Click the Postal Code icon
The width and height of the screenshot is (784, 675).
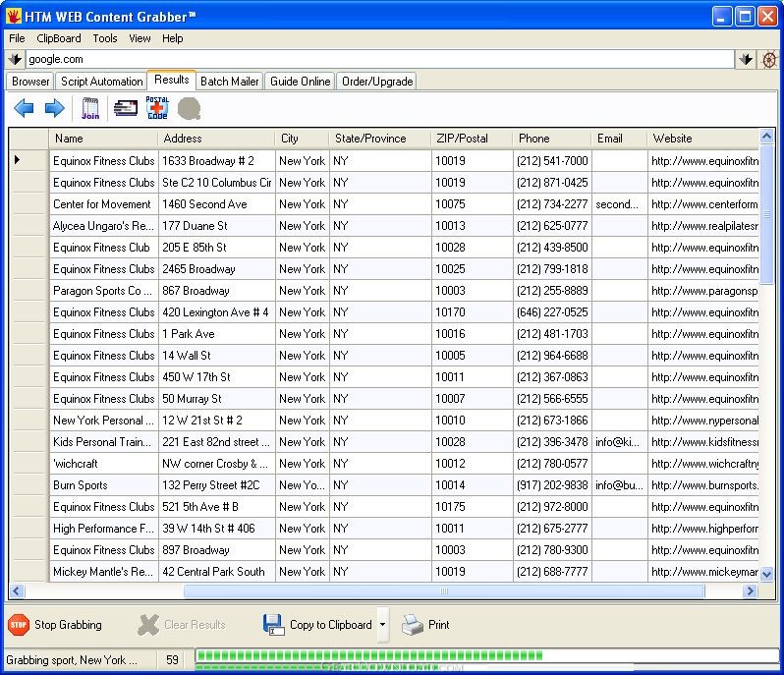[157, 108]
